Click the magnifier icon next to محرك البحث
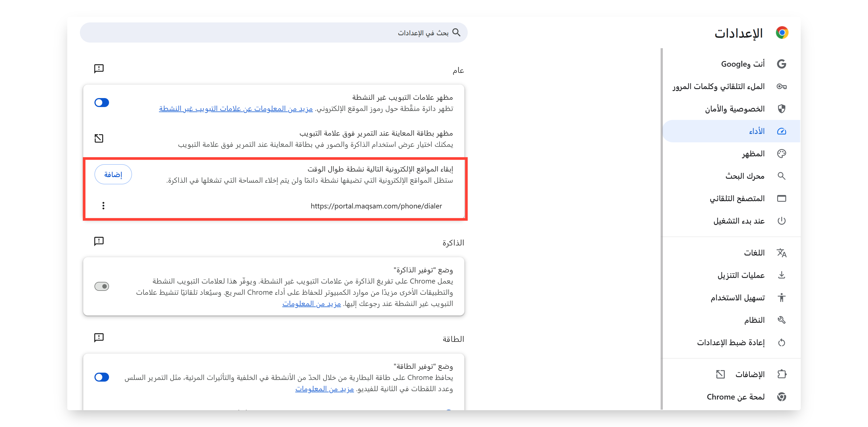 point(781,176)
